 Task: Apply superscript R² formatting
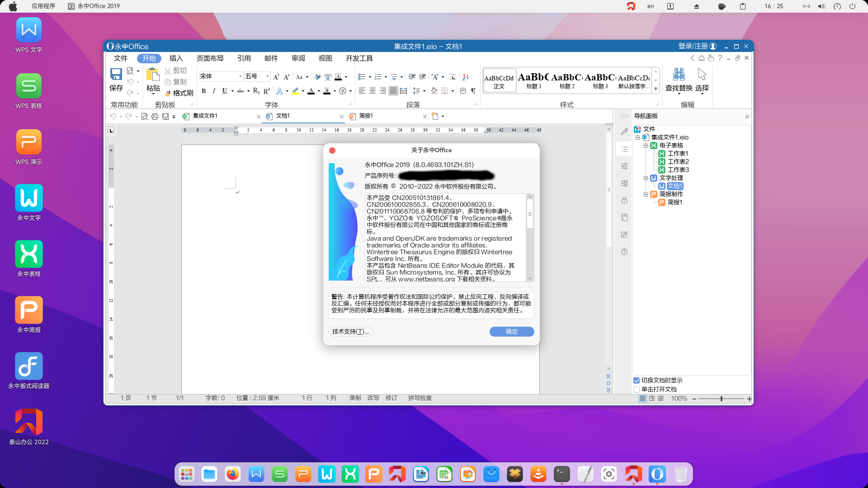click(267, 91)
